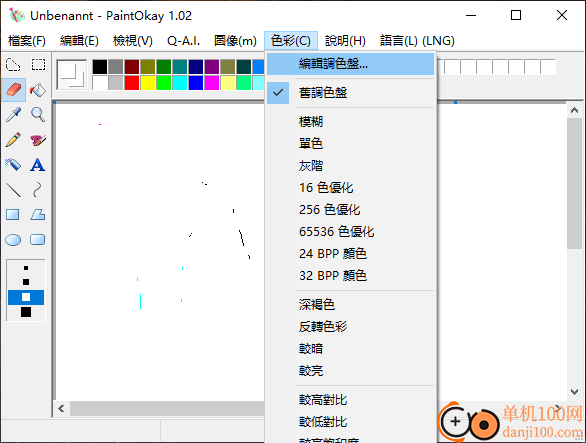Click the horizontal scrollbar left arrow
The height and width of the screenshot is (443, 586).
62,409
